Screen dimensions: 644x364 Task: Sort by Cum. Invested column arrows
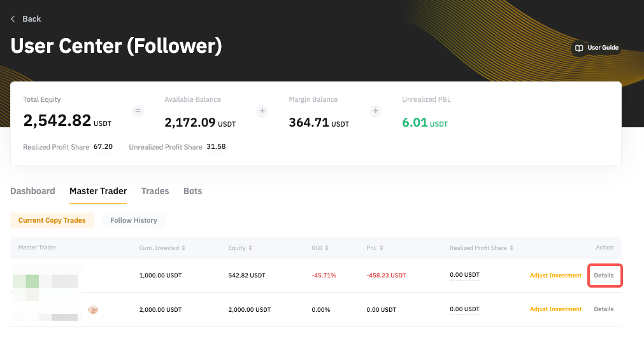coord(184,248)
